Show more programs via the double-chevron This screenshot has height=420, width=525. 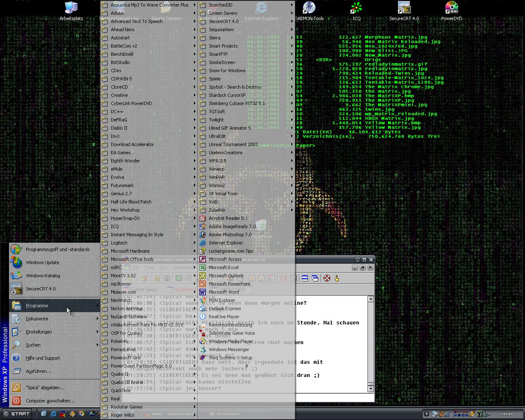pos(247,366)
